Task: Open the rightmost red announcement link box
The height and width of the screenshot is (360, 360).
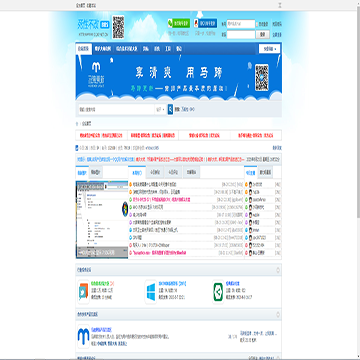Action: (256, 135)
